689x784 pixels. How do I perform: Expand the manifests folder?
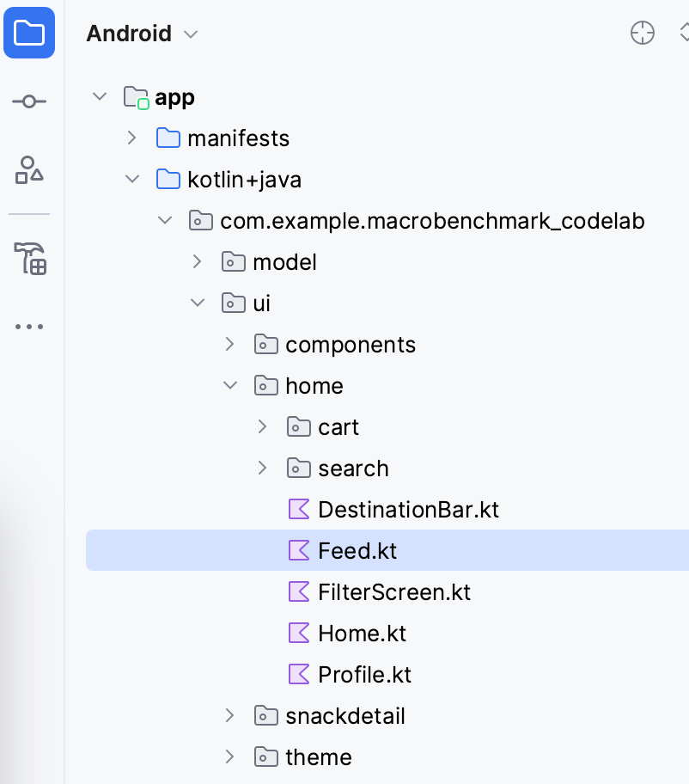(x=131, y=138)
